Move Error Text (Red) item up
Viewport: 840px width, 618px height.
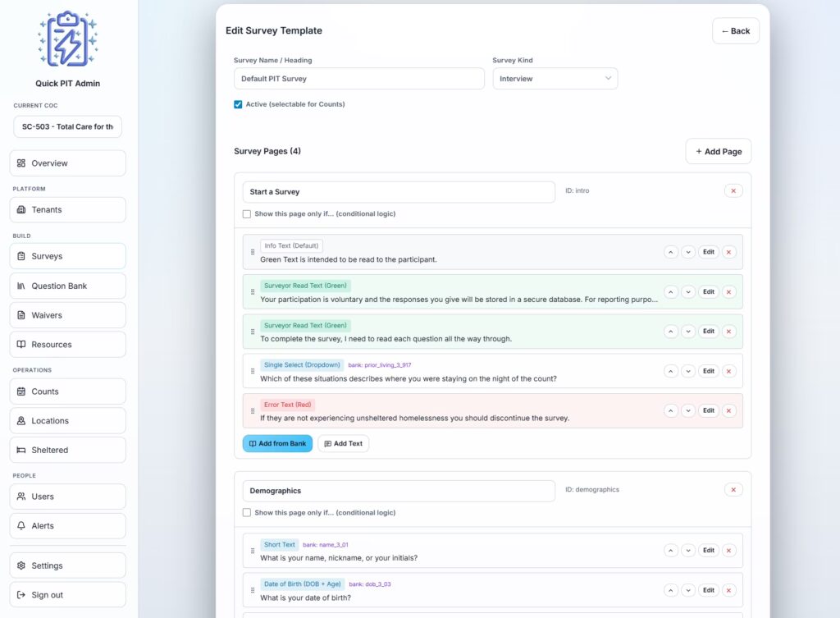point(671,410)
